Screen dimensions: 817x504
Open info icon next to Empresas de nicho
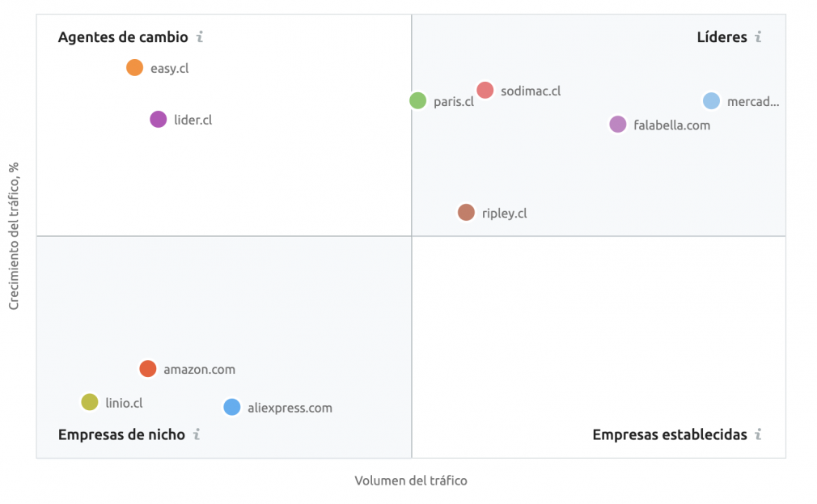click(197, 434)
